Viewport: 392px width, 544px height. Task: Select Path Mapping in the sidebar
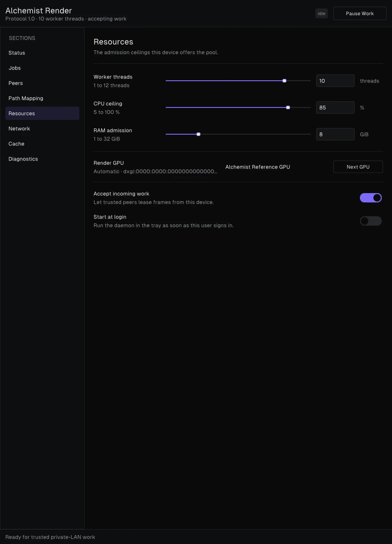(42, 98)
